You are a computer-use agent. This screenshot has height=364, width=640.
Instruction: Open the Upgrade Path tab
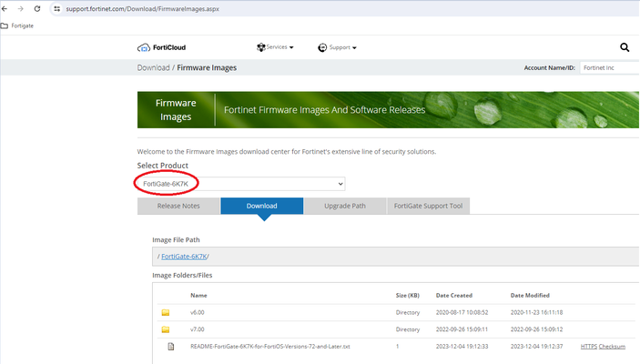click(345, 206)
